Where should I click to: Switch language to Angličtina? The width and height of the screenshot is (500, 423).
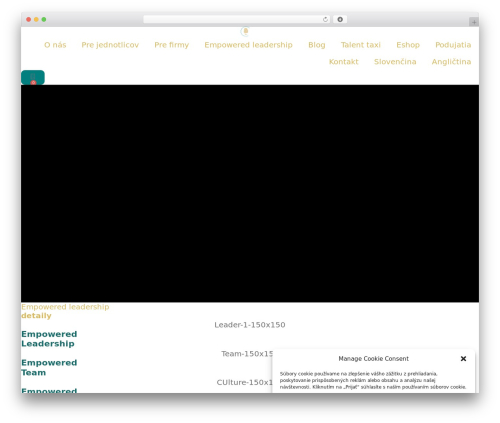(451, 62)
